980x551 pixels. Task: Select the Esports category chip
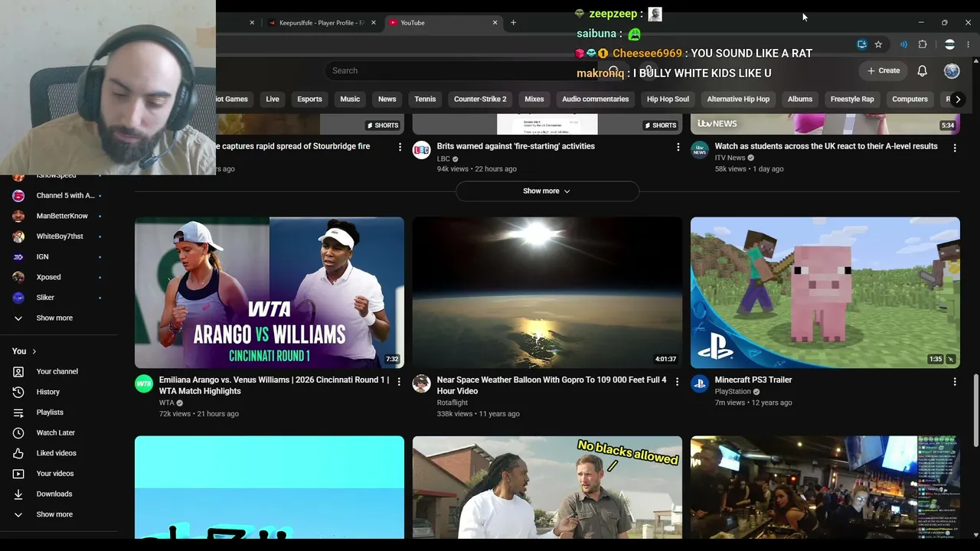pyautogui.click(x=309, y=99)
